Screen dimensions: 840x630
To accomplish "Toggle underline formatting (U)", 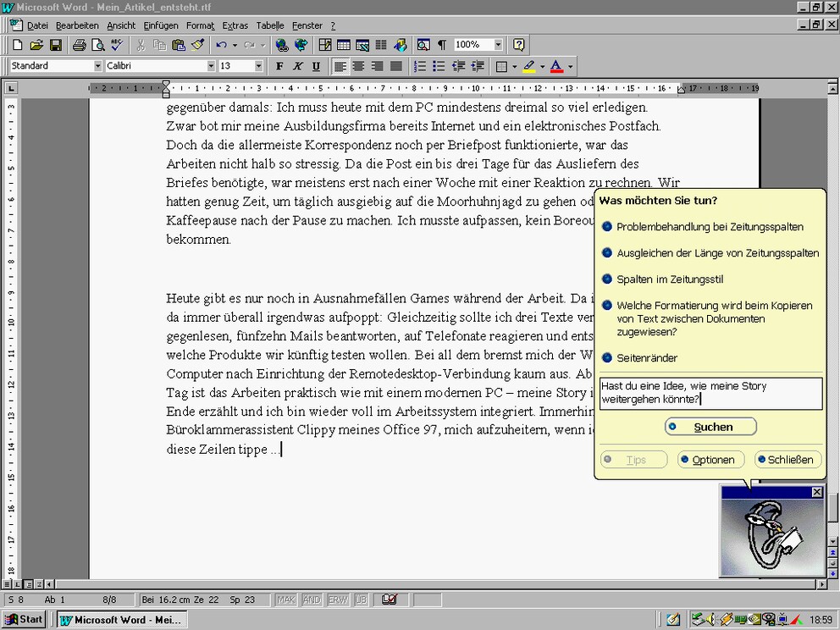I will [x=316, y=66].
